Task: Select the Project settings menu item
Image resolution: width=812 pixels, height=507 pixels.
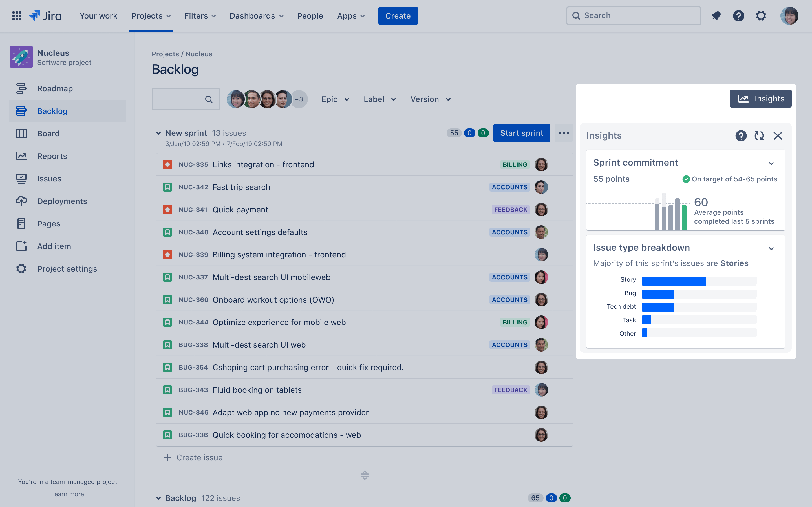Action: click(x=67, y=268)
